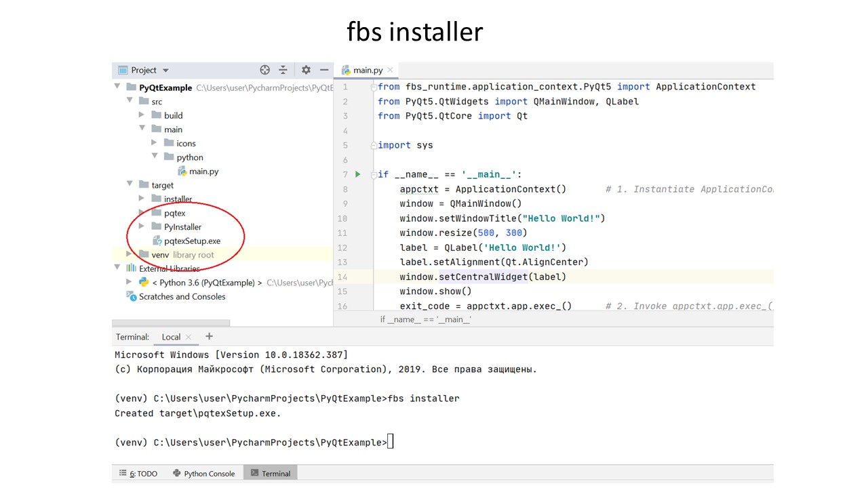The width and height of the screenshot is (868, 488).
Task: Click Scratches and Consoles item
Action: (x=182, y=296)
